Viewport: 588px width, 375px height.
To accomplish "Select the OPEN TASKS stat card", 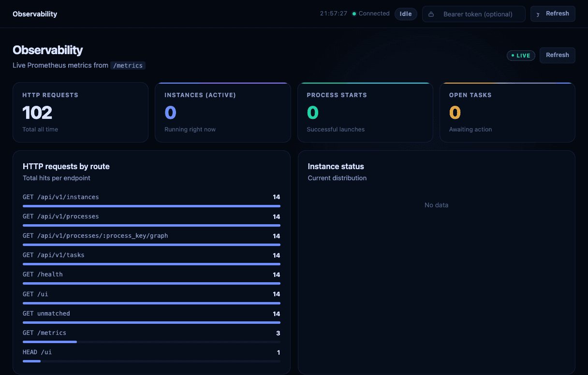I will [507, 112].
